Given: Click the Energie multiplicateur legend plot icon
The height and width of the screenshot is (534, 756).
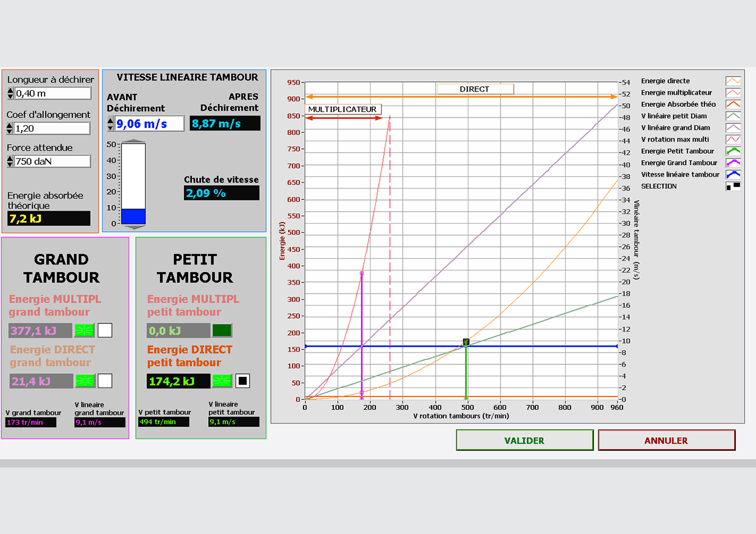Looking at the screenshot, I should pos(733,93).
